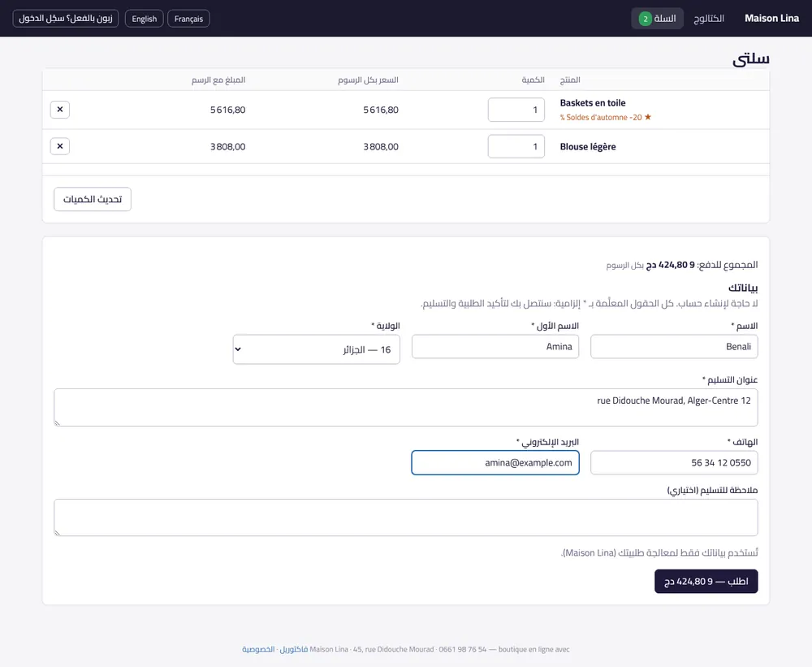Screen dimensions: 812x667
Task: Click the الكمية column header
Action: 533,80
